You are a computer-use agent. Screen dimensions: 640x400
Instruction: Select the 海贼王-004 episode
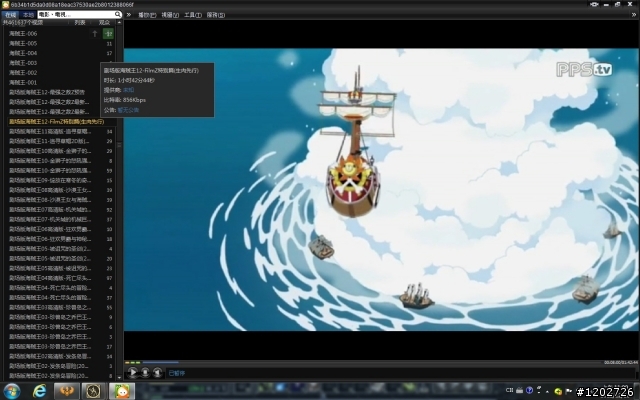(23, 53)
